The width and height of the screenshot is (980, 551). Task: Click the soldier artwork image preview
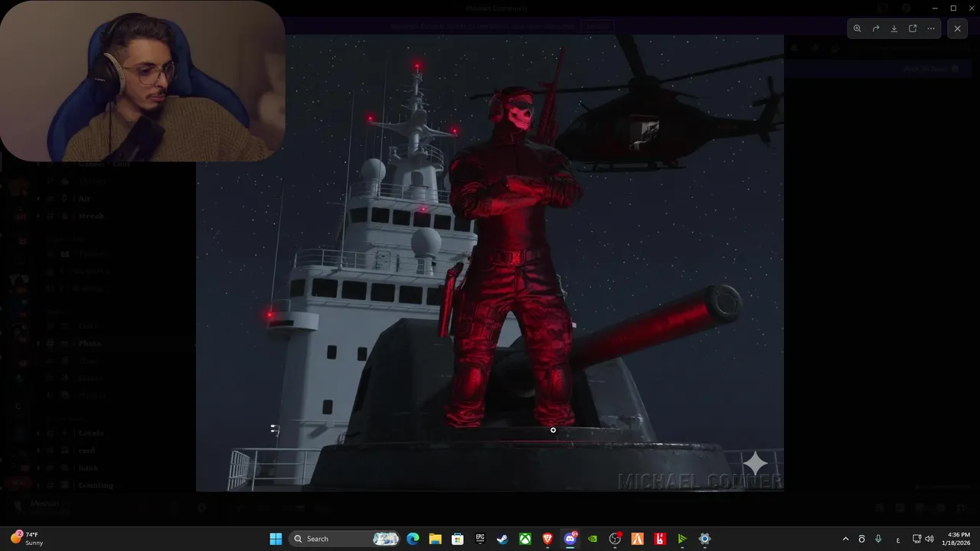(x=490, y=262)
